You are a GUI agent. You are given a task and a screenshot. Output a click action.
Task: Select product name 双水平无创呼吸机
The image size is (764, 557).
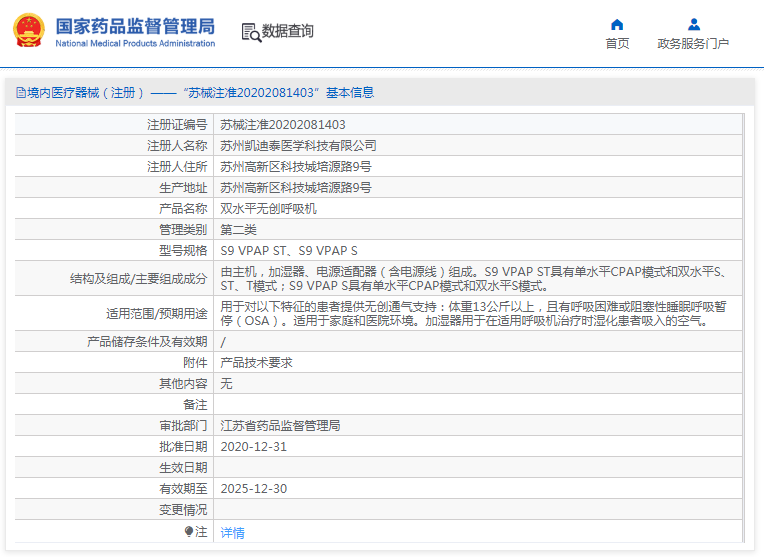[268, 209]
